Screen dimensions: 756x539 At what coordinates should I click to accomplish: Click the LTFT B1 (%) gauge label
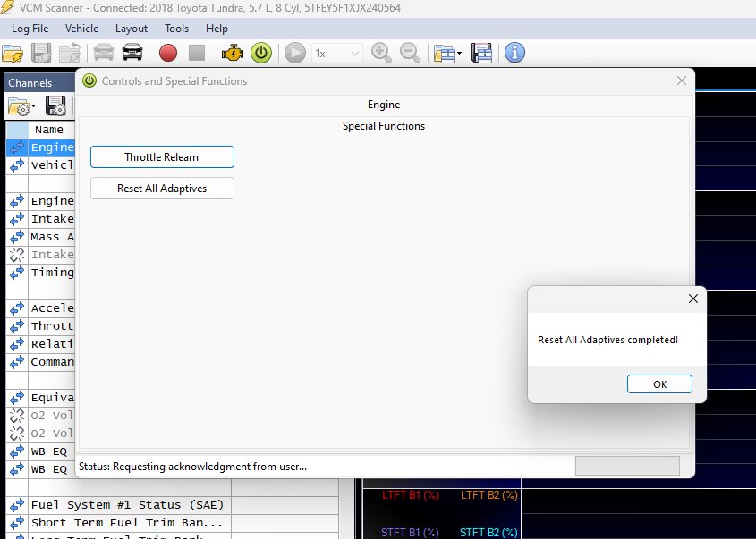click(411, 495)
